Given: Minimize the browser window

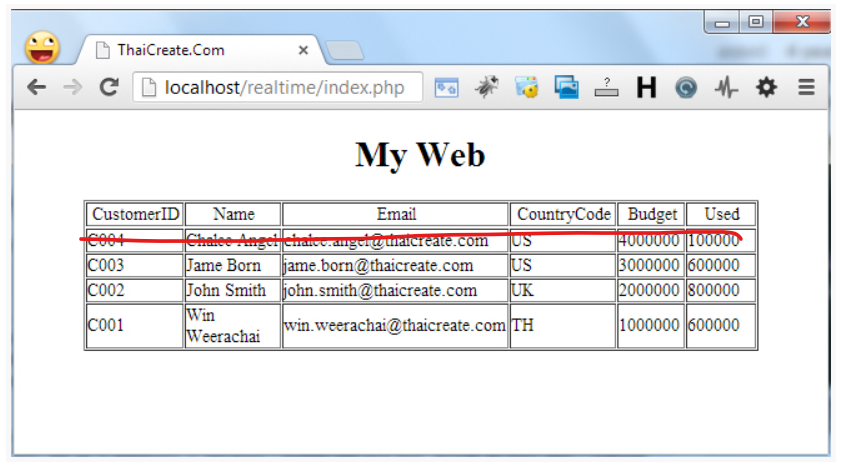Looking at the screenshot, I should 722,22.
